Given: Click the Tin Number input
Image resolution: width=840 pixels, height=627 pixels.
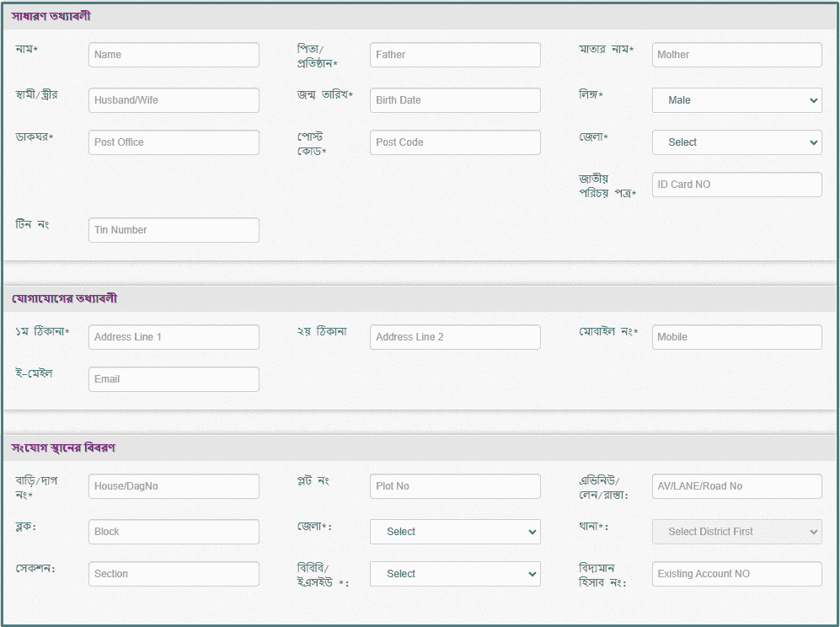Looking at the screenshot, I should [x=174, y=230].
